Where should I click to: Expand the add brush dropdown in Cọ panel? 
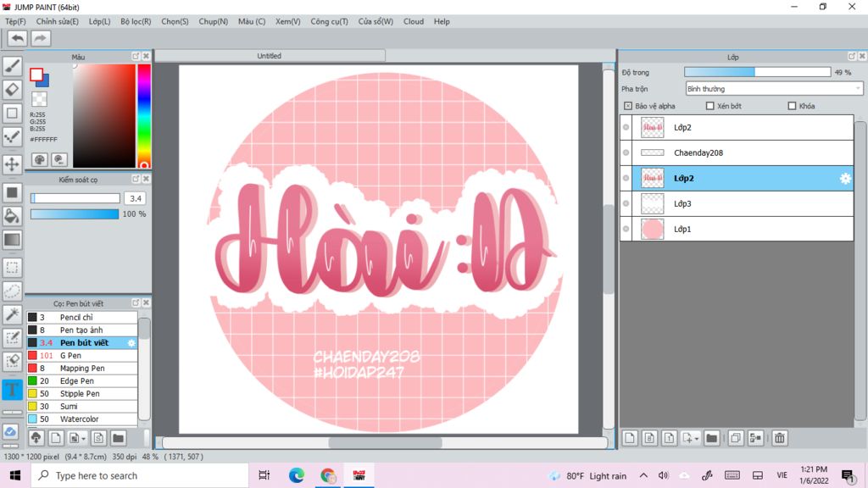coord(83,439)
